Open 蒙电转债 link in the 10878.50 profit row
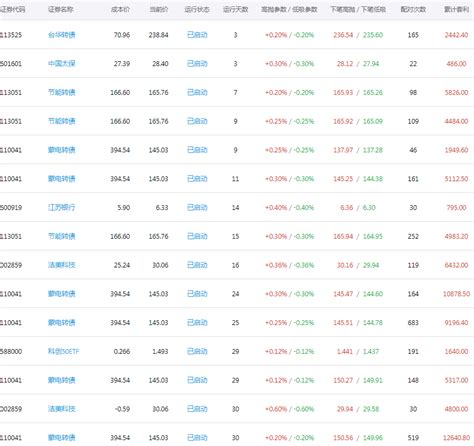Screen dimensions: 474x446 point(62,294)
